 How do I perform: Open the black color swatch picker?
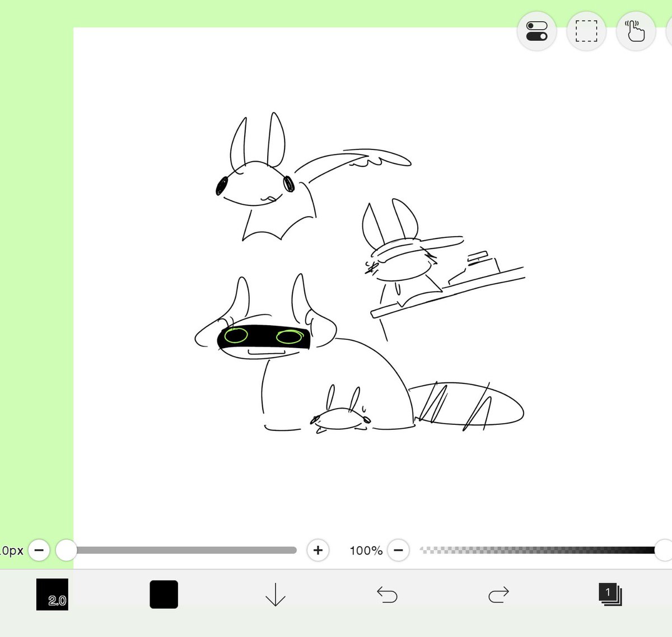point(164,594)
